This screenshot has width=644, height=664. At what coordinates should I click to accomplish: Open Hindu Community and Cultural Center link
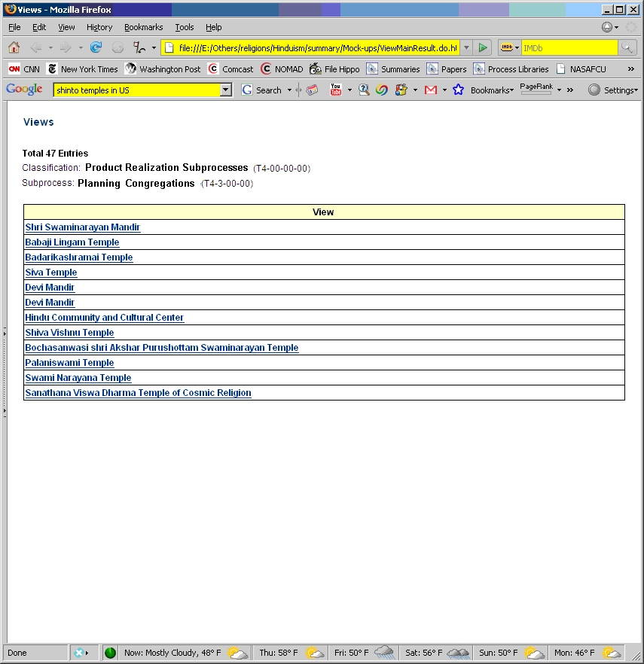click(104, 318)
